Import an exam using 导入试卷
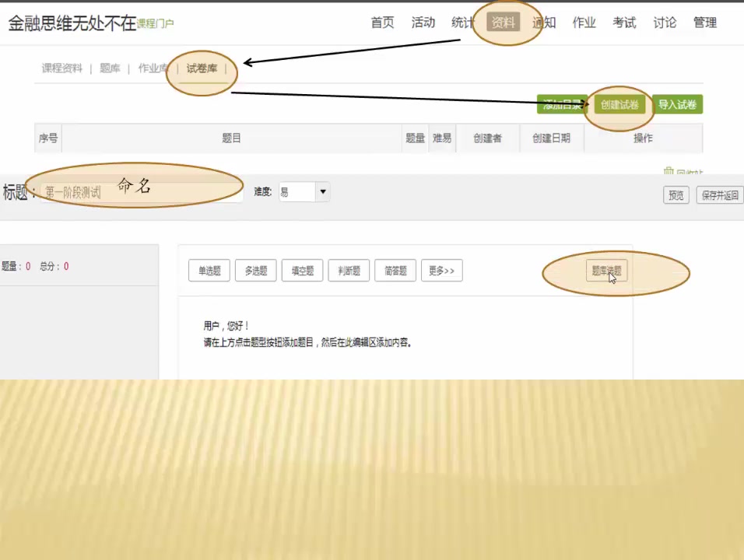Image resolution: width=744 pixels, height=560 pixels. tap(676, 104)
